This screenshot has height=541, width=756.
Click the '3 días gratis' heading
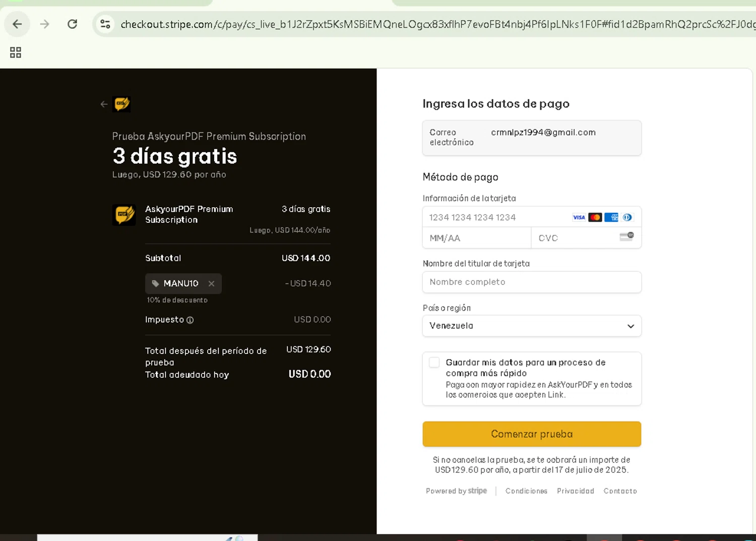175,156
